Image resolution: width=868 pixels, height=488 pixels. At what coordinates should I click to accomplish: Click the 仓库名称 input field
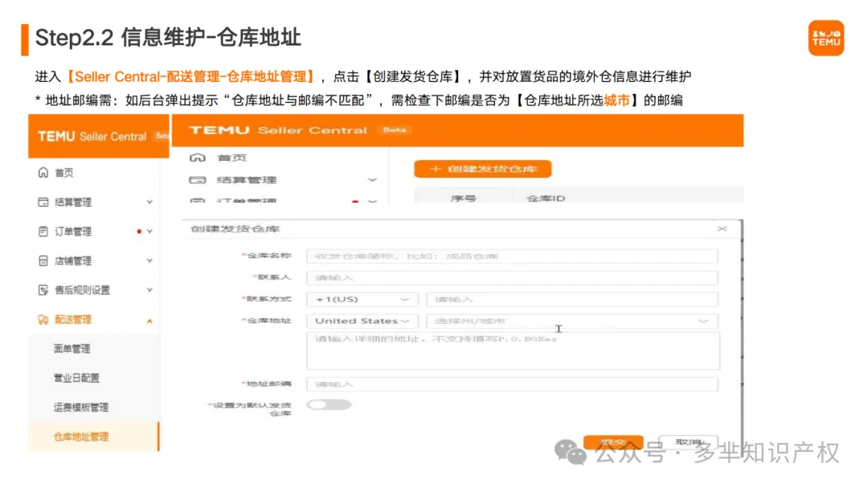point(512,256)
